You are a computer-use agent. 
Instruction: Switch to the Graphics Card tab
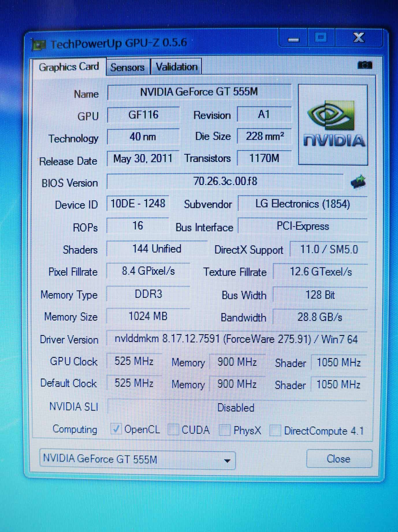pyautogui.click(x=69, y=67)
